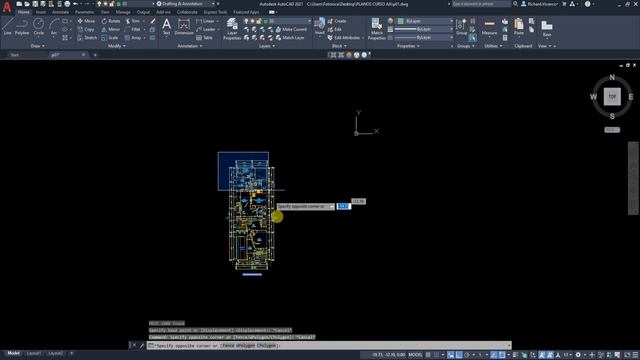
Task: Select the Arc tool
Action: coord(54,27)
